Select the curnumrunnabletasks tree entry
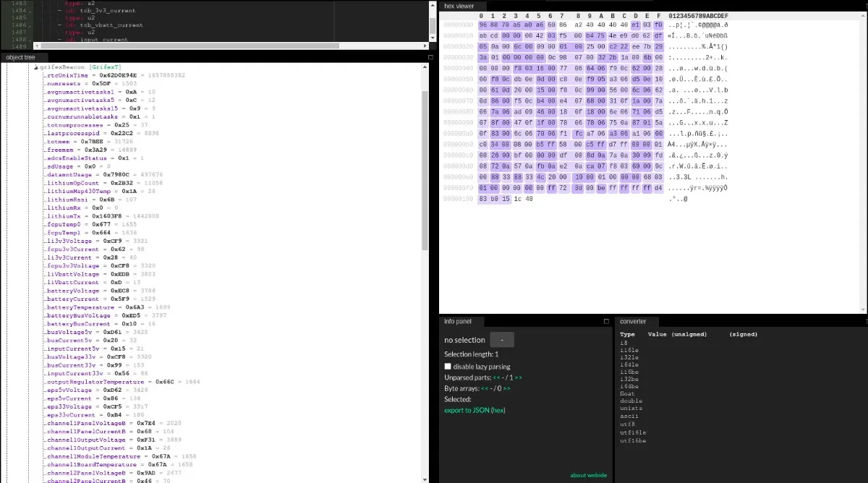 coord(100,116)
